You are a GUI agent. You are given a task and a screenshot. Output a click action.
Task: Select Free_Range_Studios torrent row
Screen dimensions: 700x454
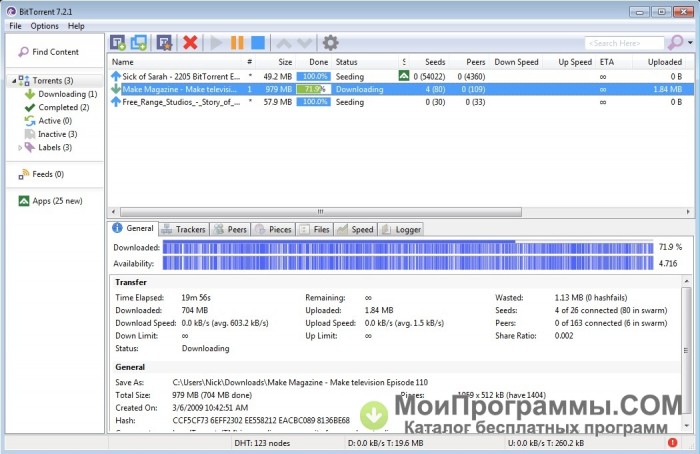point(400,102)
